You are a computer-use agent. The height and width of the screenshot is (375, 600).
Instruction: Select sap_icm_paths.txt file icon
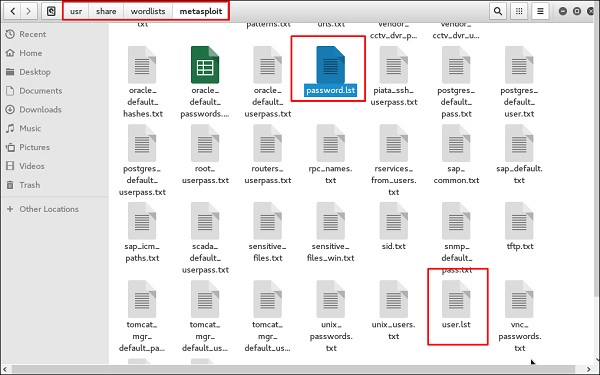(142, 221)
